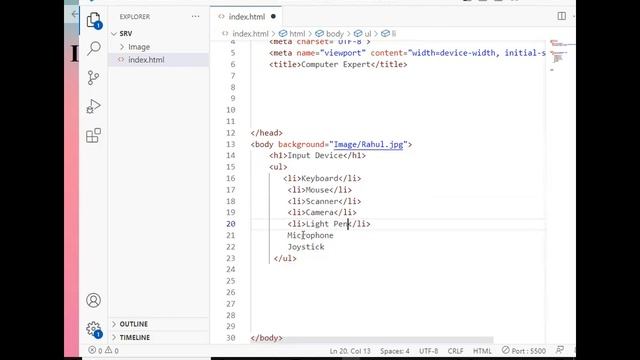Click HTML language mode in status bar
The height and width of the screenshot is (360, 640).
[482, 351]
